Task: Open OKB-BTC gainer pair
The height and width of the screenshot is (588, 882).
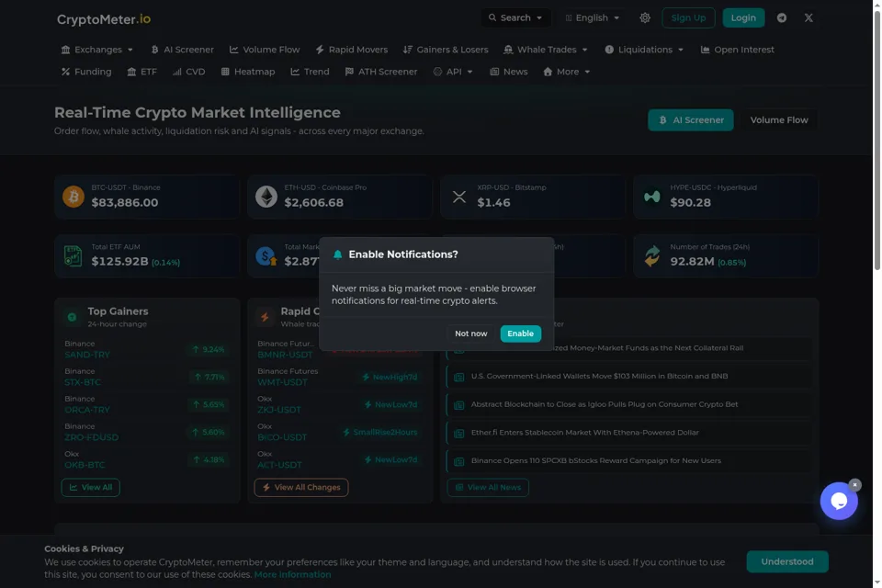Action: click(85, 465)
